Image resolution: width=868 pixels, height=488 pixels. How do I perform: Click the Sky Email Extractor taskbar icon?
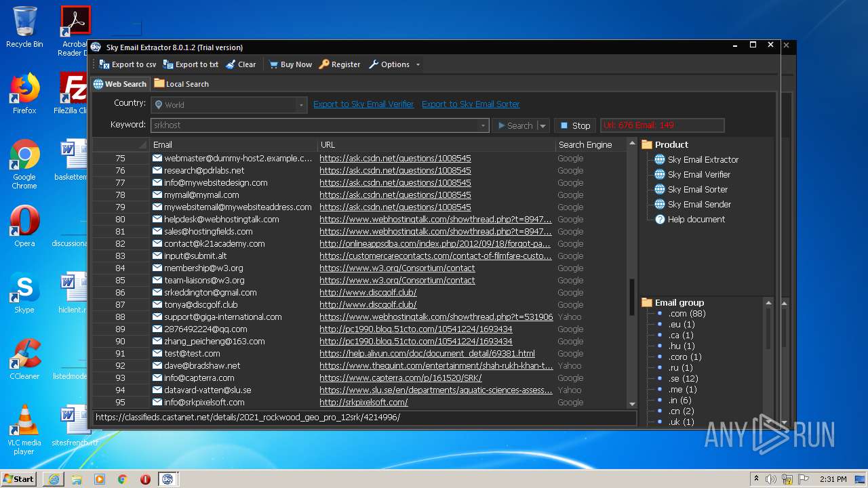(x=167, y=479)
